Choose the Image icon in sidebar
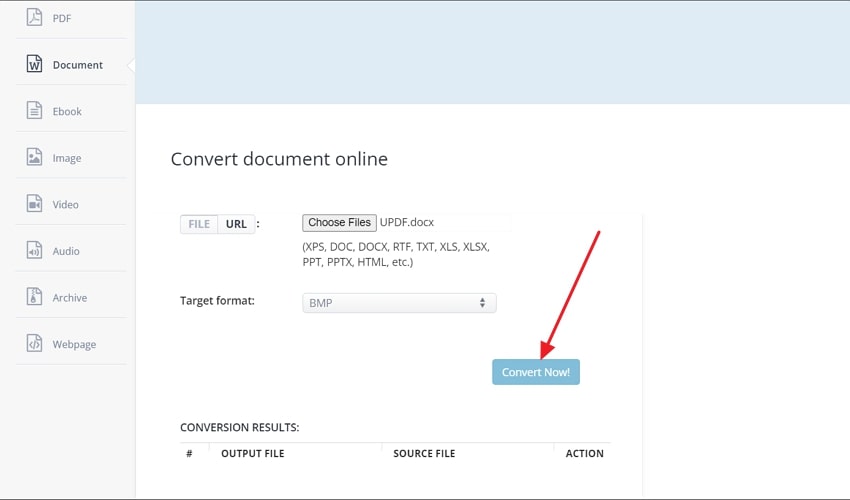The image size is (850, 500). coord(34,157)
